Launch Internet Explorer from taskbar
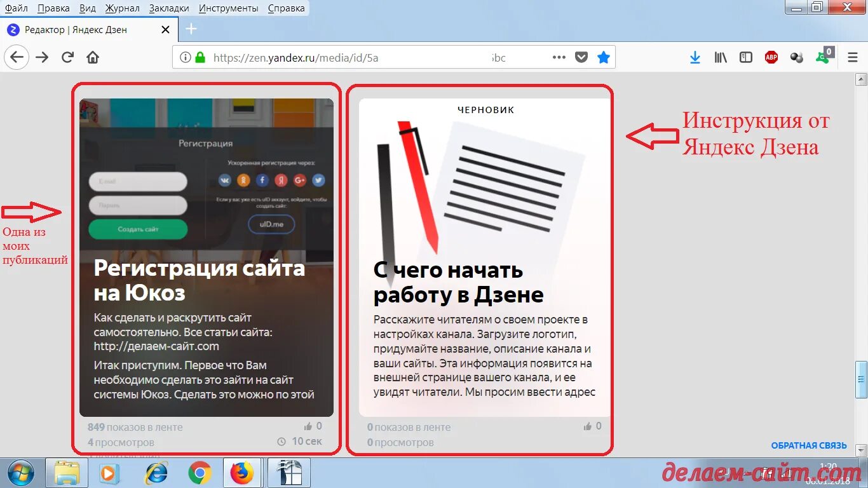 point(155,473)
